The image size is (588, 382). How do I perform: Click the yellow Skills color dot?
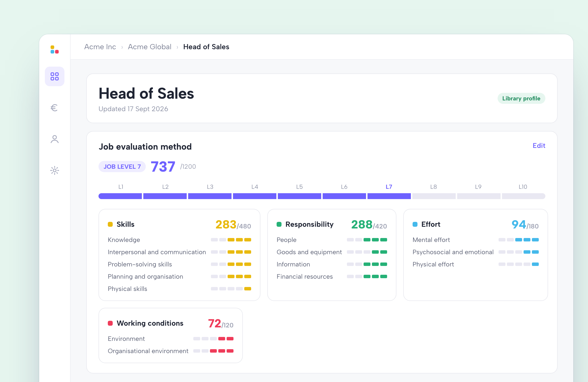coord(110,224)
